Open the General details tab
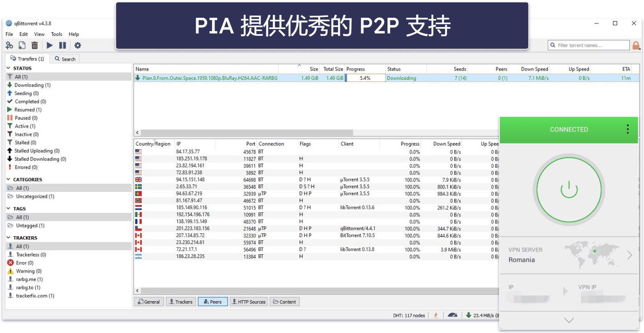Viewport: 644px width, 333px height. [149, 302]
